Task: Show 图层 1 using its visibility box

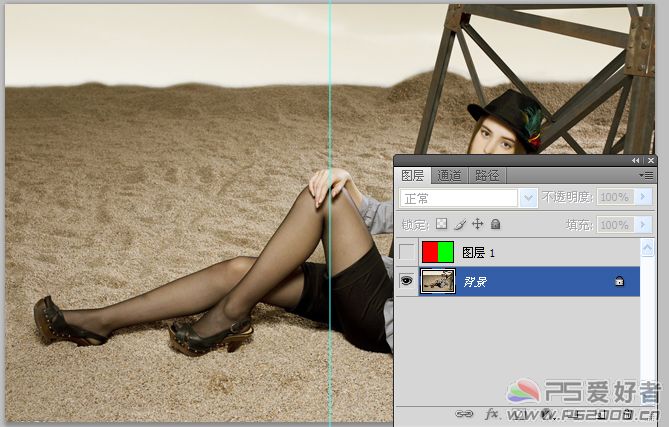Action: pos(406,253)
